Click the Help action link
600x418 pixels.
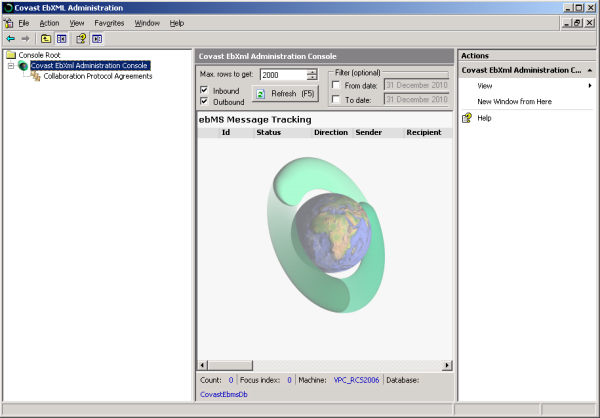484,118
